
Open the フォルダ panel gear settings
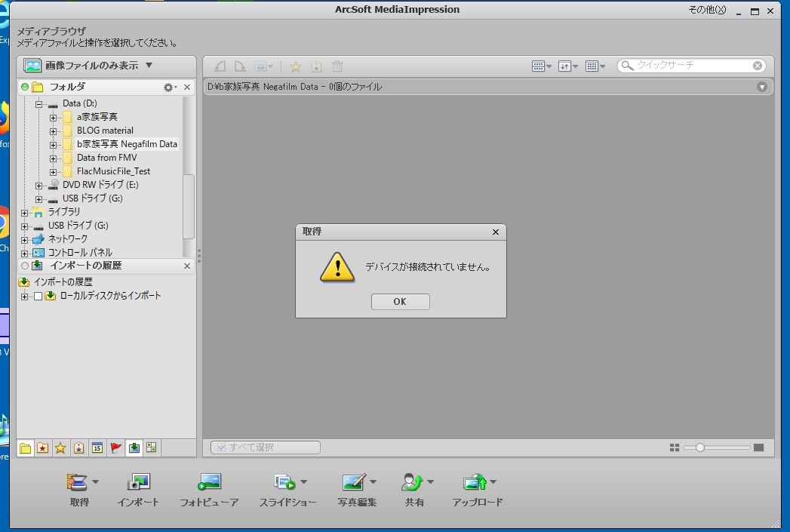(170, 88)
